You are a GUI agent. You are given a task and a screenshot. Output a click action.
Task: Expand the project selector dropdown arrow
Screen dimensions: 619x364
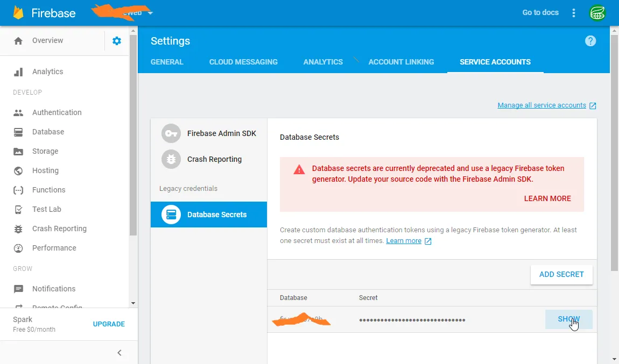click(150, 12)
